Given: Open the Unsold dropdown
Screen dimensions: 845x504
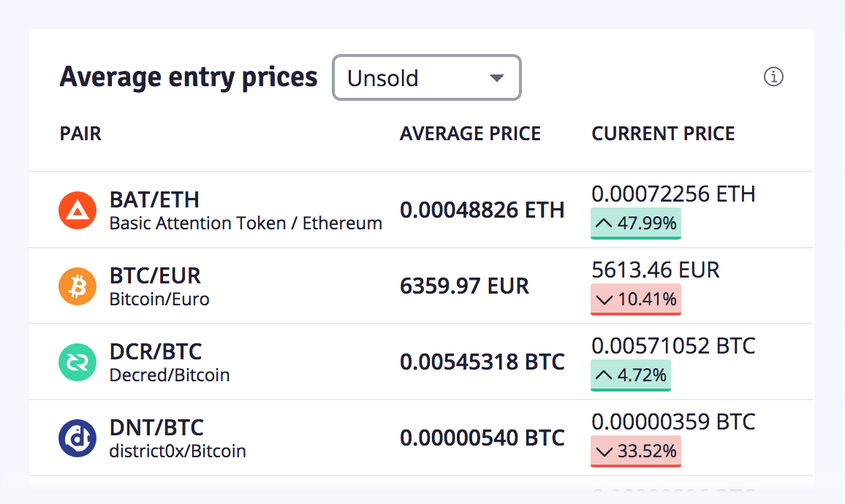Looking at the screenshot, I should pyautogui.click(x=427, y=77).
